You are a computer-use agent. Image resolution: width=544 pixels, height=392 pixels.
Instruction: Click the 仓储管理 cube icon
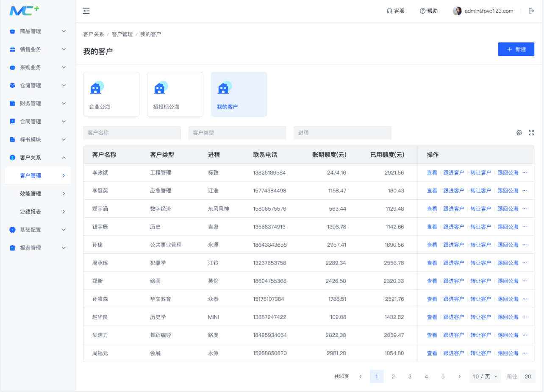(12, 85)
